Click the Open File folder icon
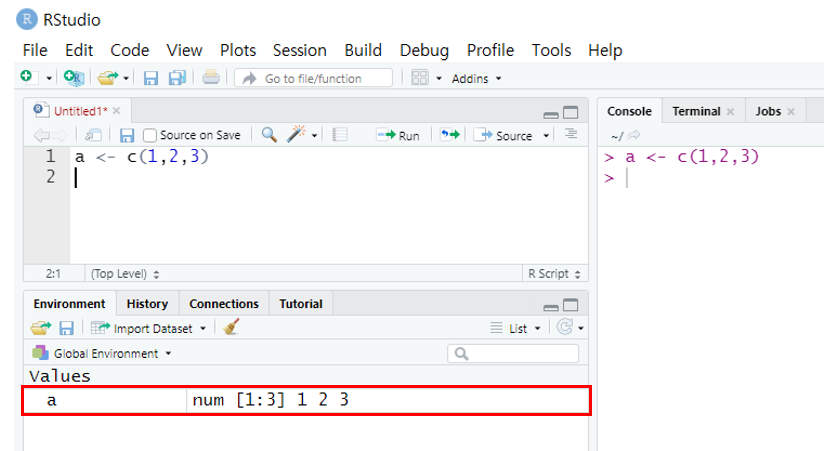Screen dimensions: 837x451 point(108,78)
